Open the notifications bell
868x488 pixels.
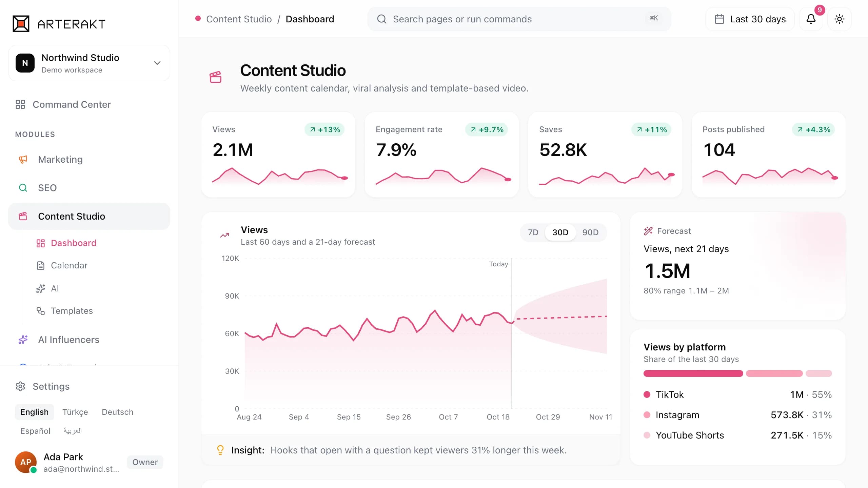(x=811, y=19)
